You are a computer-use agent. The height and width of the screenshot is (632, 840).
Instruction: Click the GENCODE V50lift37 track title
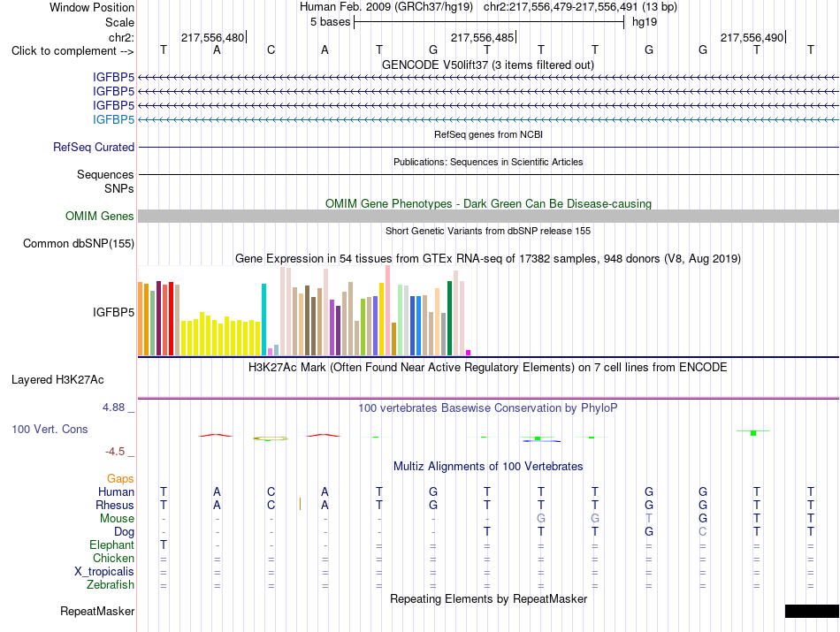point(488,65)
